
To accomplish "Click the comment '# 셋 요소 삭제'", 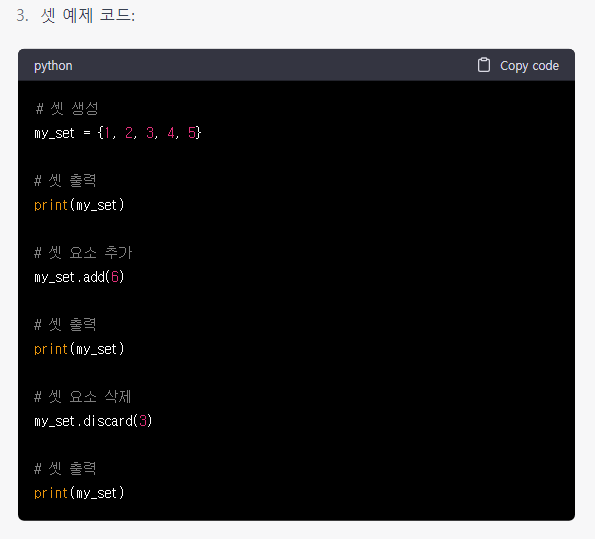I will click(x=83, y=397).
